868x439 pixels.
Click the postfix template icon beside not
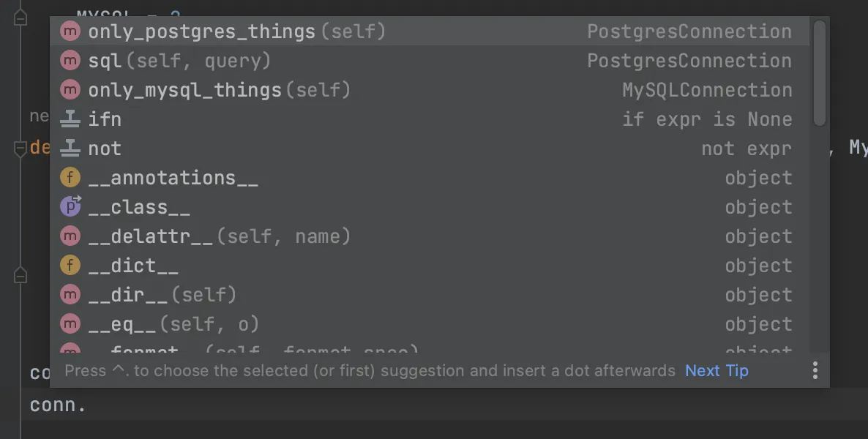click(x=70, y=149)
